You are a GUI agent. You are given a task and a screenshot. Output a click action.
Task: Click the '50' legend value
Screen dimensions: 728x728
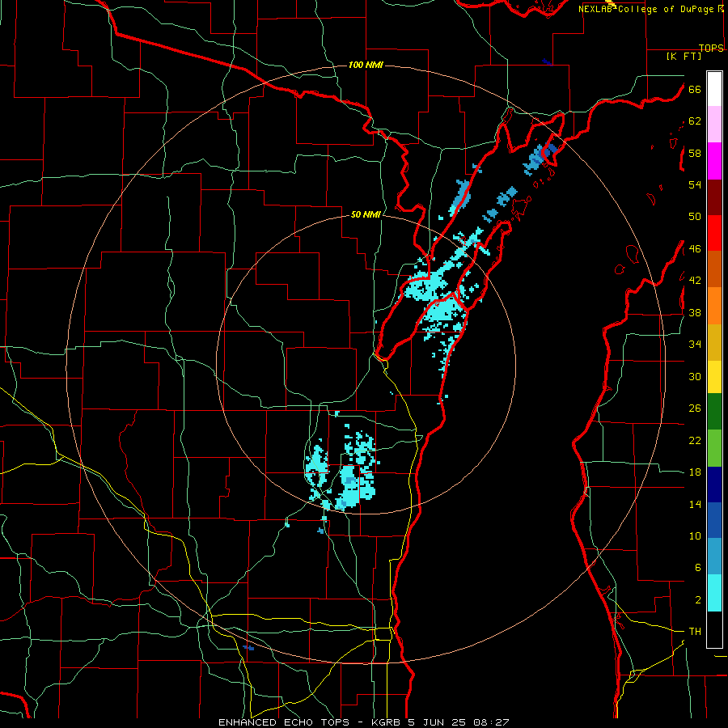[x=695, y=216]
